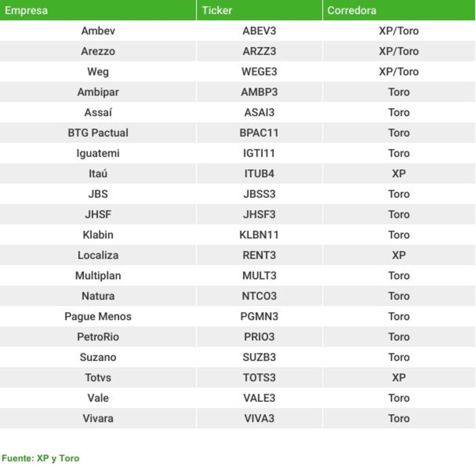Click the Corredora column header
The image size is (476, 470).
click(x=399, y=10)
